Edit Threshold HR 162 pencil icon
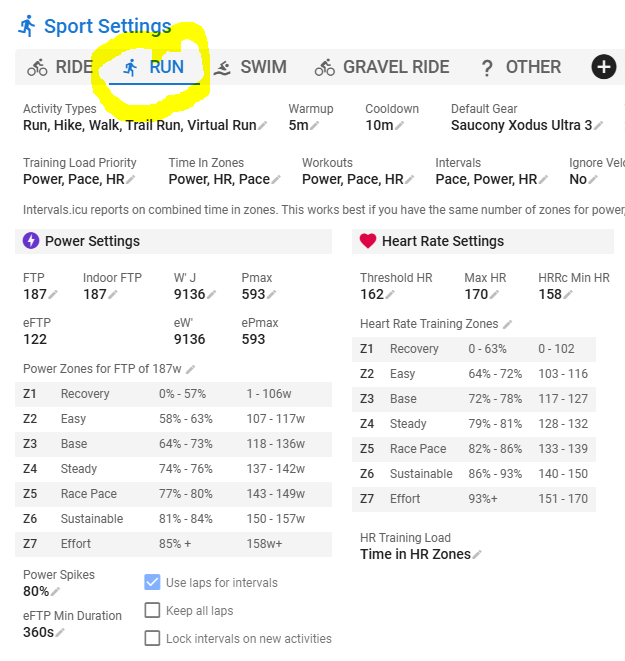The width and height of the screenshot is (625, 661). pyautogui.click(x=390, y=295)
